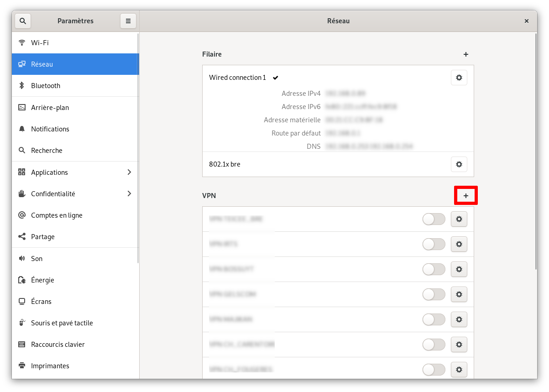Open settings gear for Wired connection 1

click(459, 78)
